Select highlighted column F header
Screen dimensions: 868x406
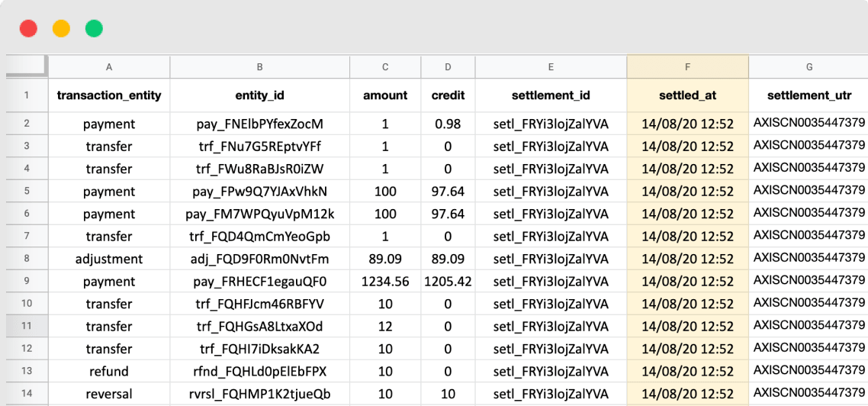pyautogui.click(x=687, y=67)
